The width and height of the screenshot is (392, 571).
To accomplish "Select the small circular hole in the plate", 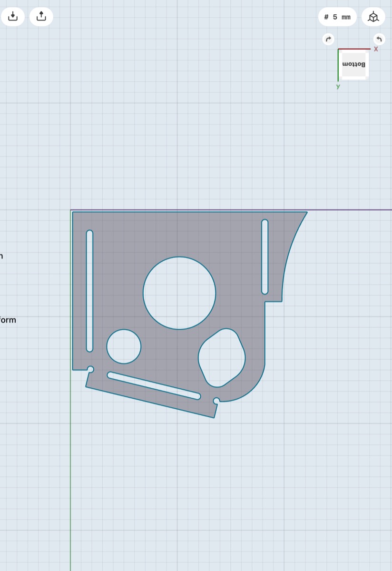I will pos(124,346).
